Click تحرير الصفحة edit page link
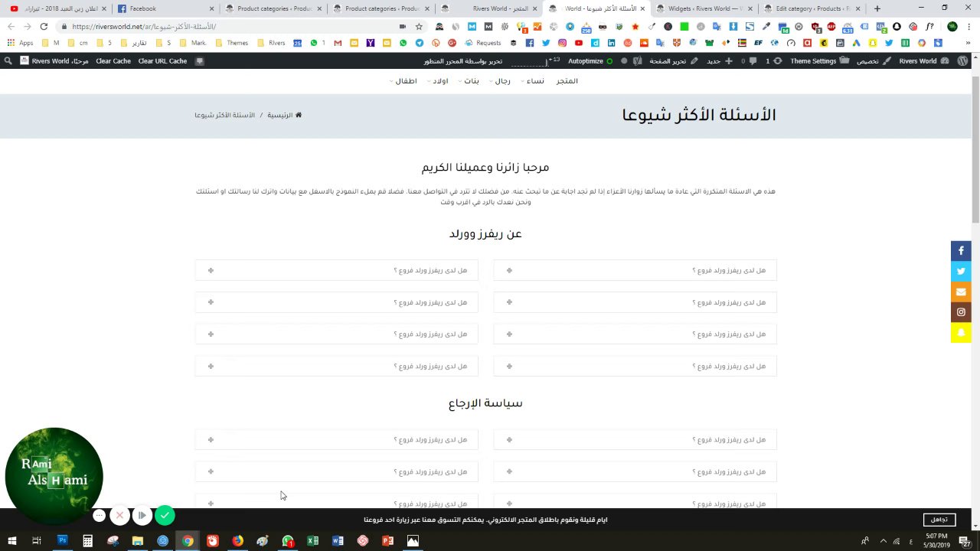980x551 pixels. click(674, 60)
